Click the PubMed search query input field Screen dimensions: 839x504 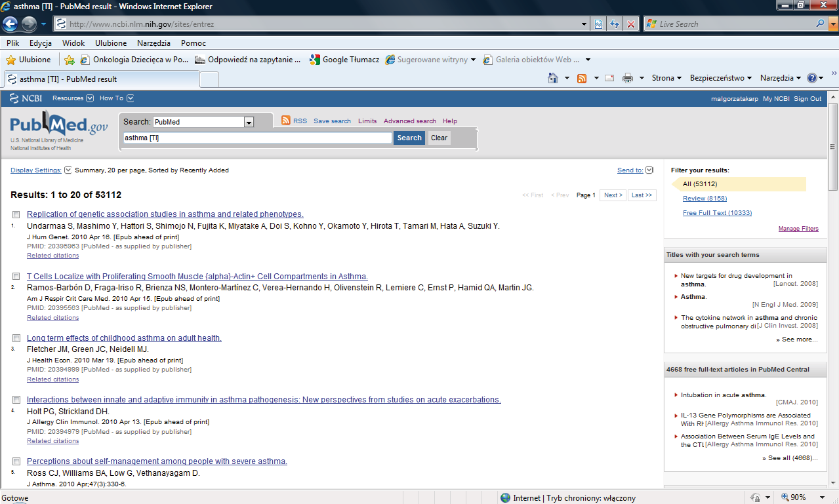click(x=257, y=138)
